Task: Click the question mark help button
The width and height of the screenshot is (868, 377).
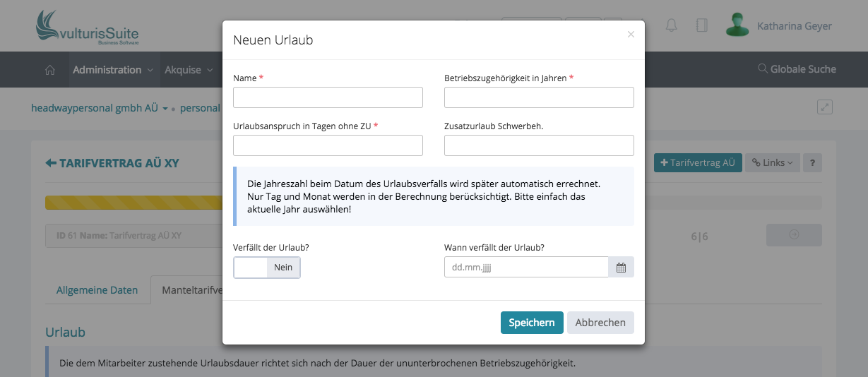Action: 812,163
